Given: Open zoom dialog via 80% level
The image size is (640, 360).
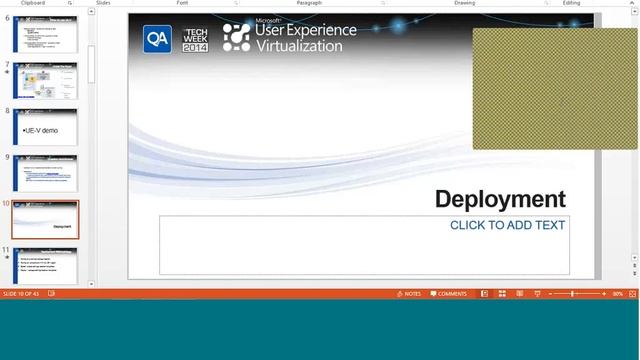Looking at the screenshot, I should click(x=618, y=294).
